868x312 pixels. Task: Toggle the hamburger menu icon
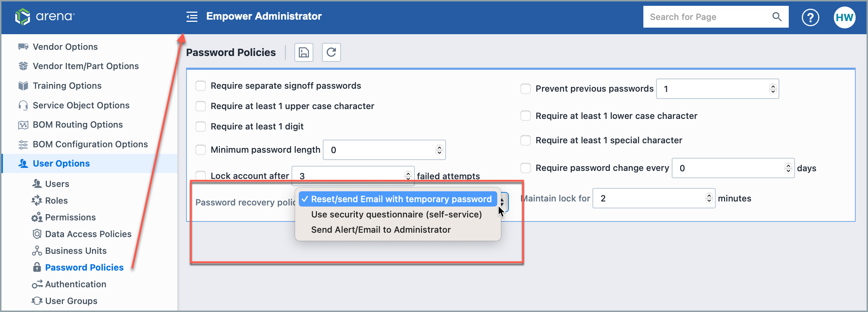[192, 17]
